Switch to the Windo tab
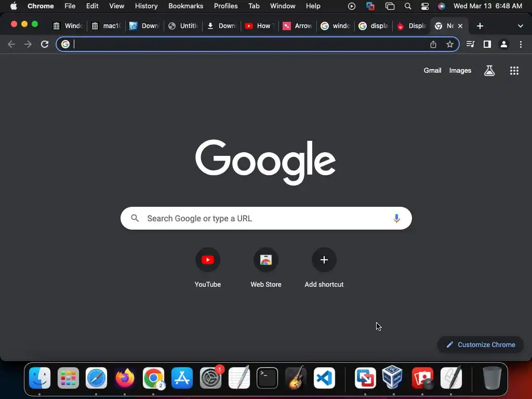Viewport: 532px width, 399px height. click(68, 26)
